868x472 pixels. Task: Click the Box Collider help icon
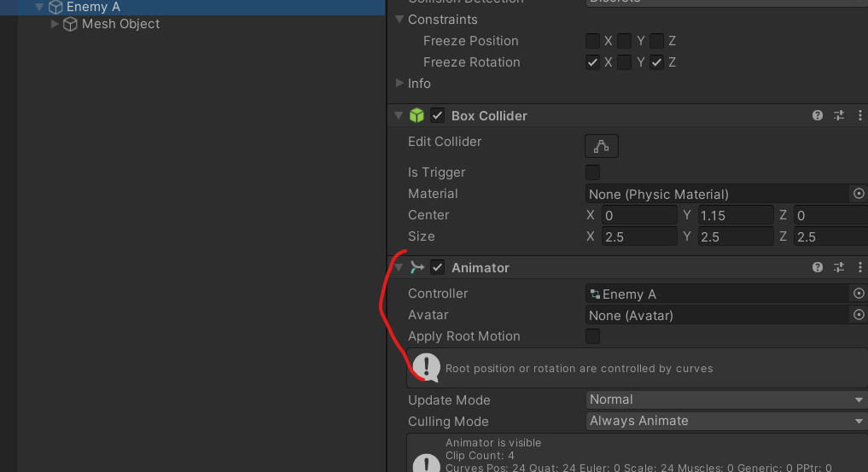coord(818,116)
